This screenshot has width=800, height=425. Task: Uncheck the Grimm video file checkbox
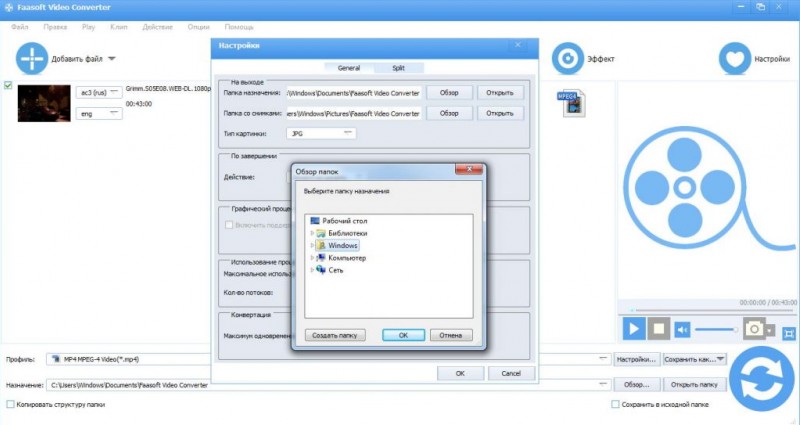(x=8, y=85)
